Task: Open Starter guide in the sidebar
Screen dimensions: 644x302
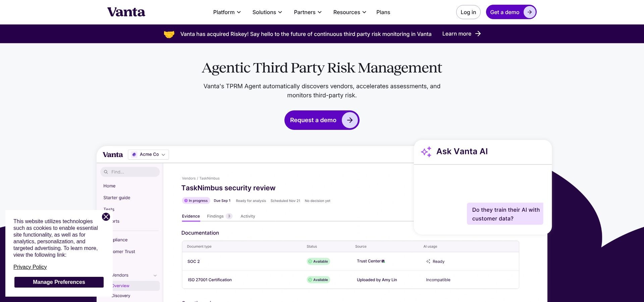Action: (x=117, y=198)
